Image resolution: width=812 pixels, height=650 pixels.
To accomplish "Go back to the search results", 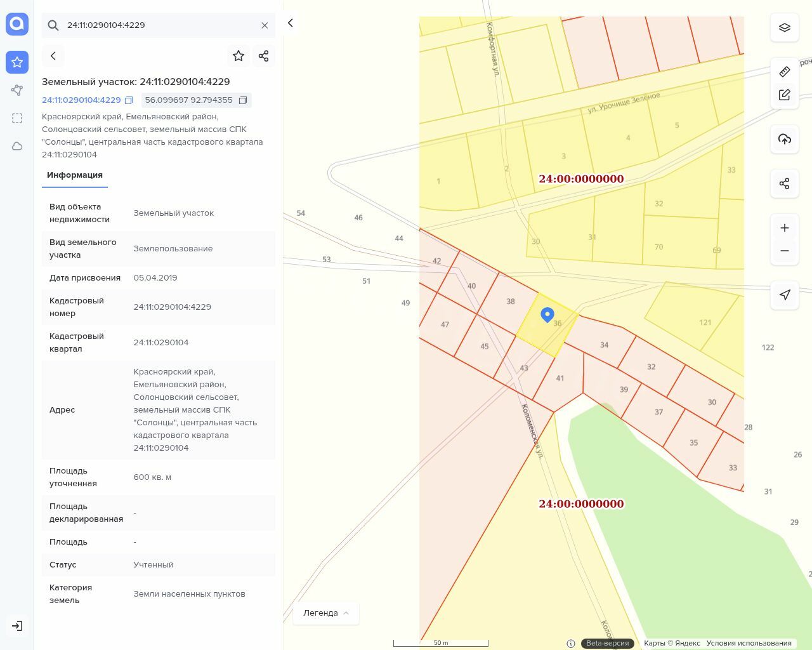I will (x=53, y=56).
